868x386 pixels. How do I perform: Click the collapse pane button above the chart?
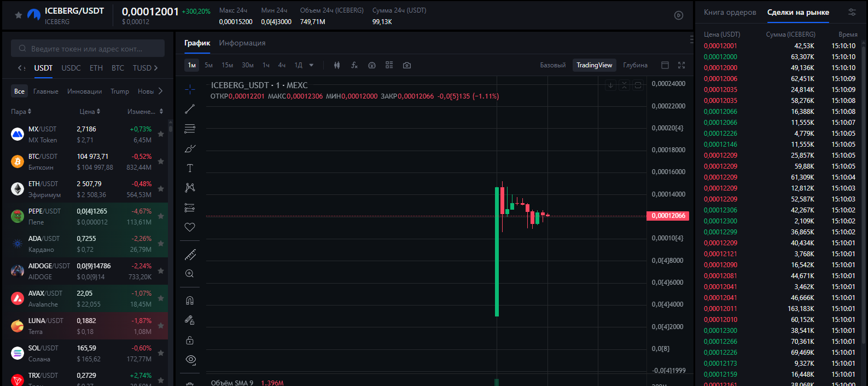pos(624,85)
